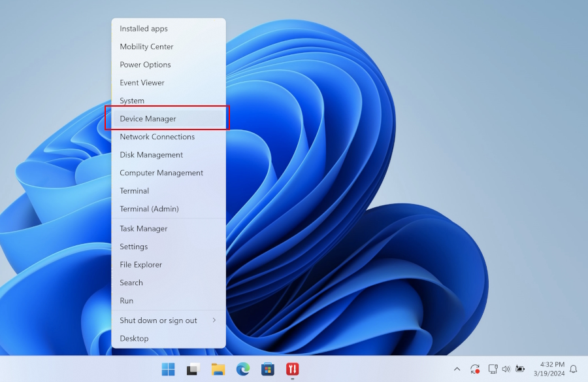This screenshot has height=382, width=588.
Task: Choose Terminal (Admin) in the menu
Action: (149, 209)
